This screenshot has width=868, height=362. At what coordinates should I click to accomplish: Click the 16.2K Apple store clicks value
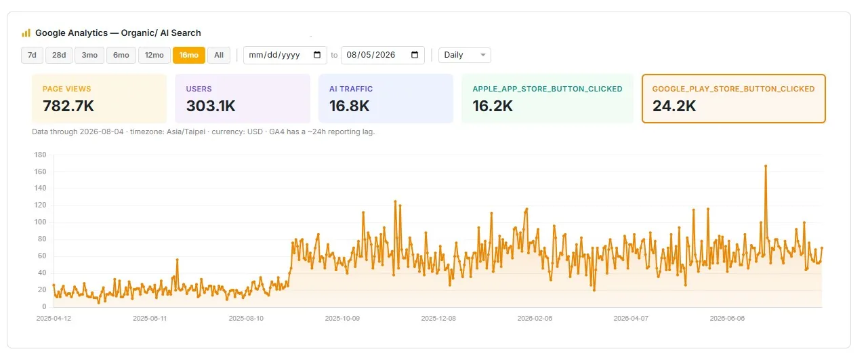tap(493, 106)
